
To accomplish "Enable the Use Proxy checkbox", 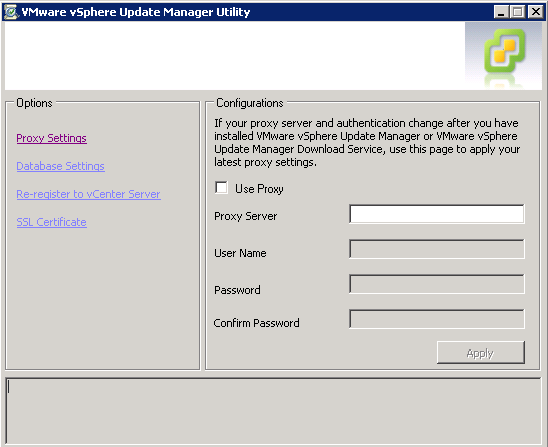I will 221,188.
